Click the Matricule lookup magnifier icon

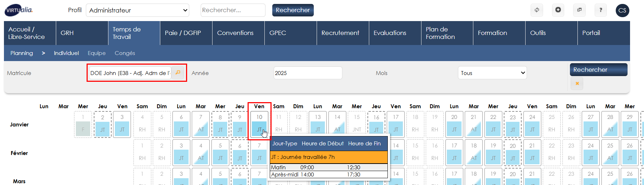click(x=178, y=72)
